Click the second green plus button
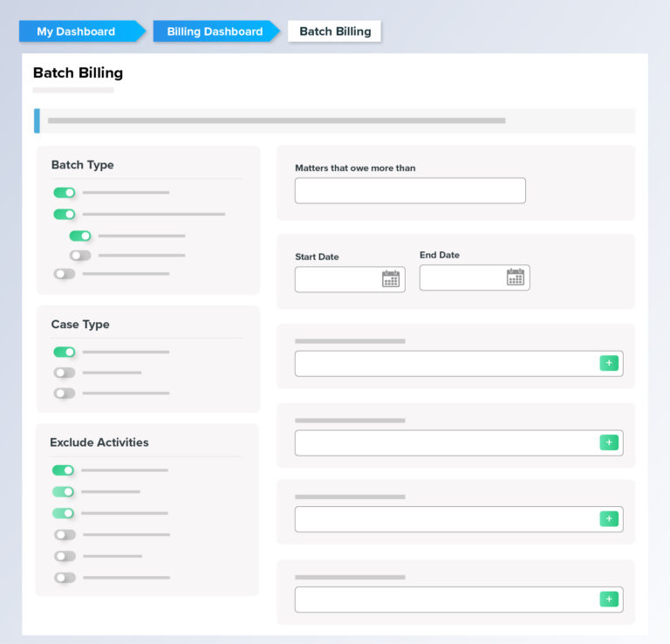The width and height of the screenshot is (670, 644). pyautogui.click(x=609, y=442)
